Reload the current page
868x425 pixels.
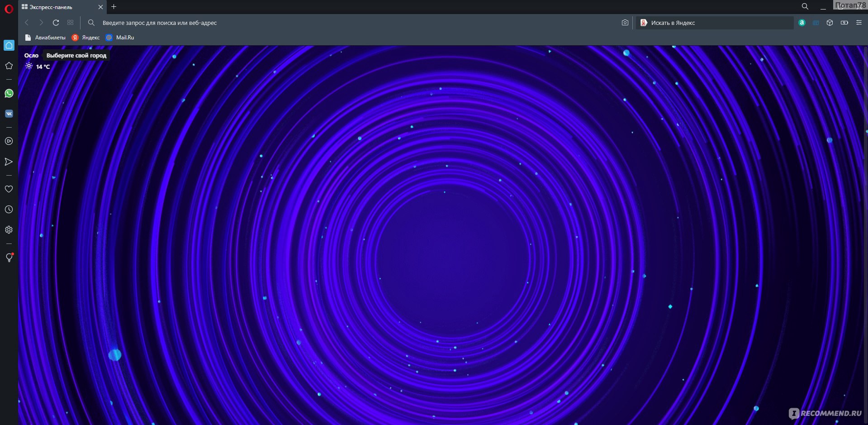pos(56,23)
